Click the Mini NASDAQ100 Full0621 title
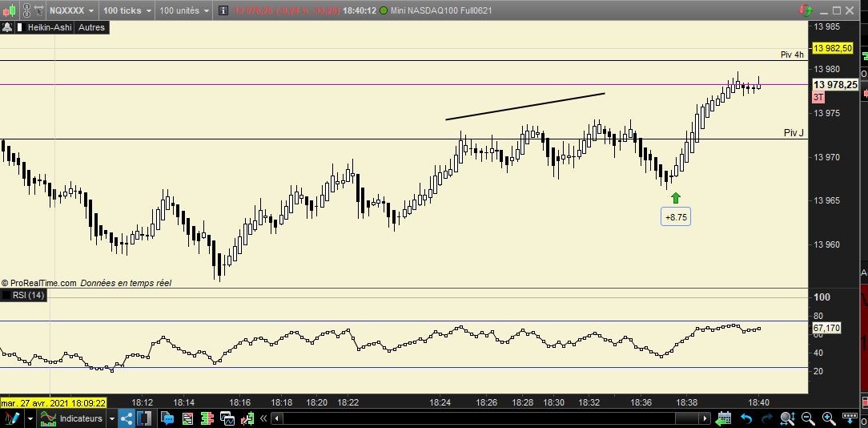 pyautogui.click(x=441, y=10)
